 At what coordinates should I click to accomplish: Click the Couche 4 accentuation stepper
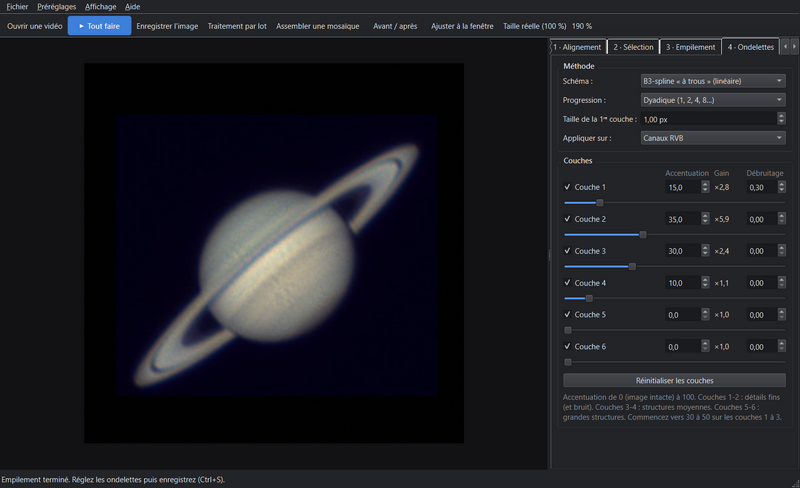[705, 283]
